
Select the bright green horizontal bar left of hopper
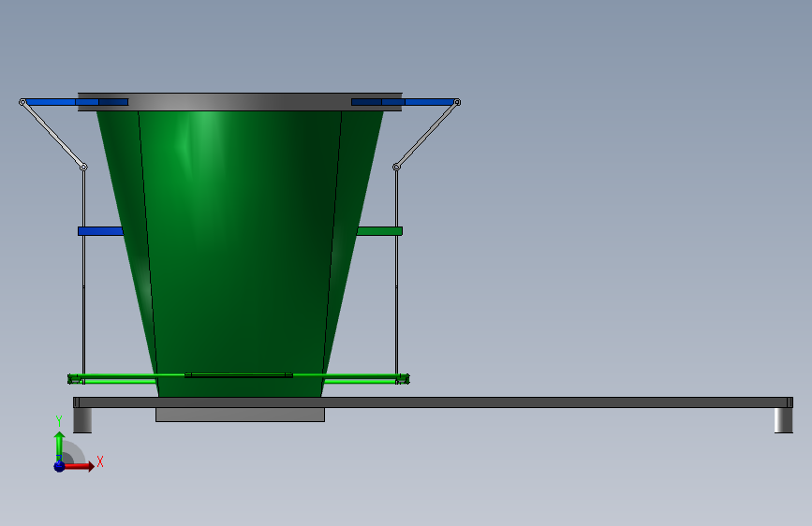point(112,381)
